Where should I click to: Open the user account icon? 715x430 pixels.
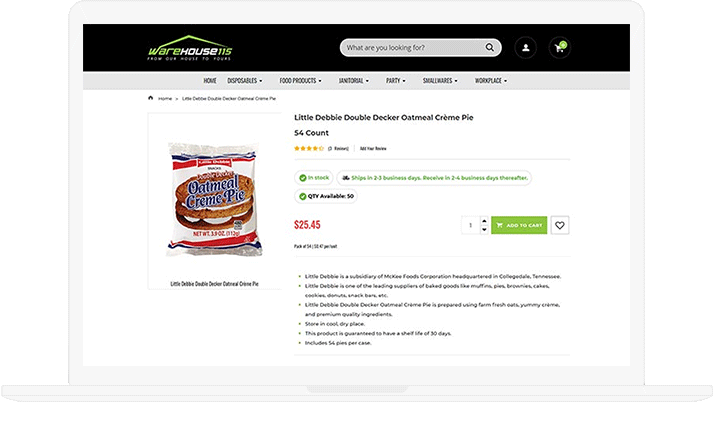pyautogui.click(x=526, y=47)
